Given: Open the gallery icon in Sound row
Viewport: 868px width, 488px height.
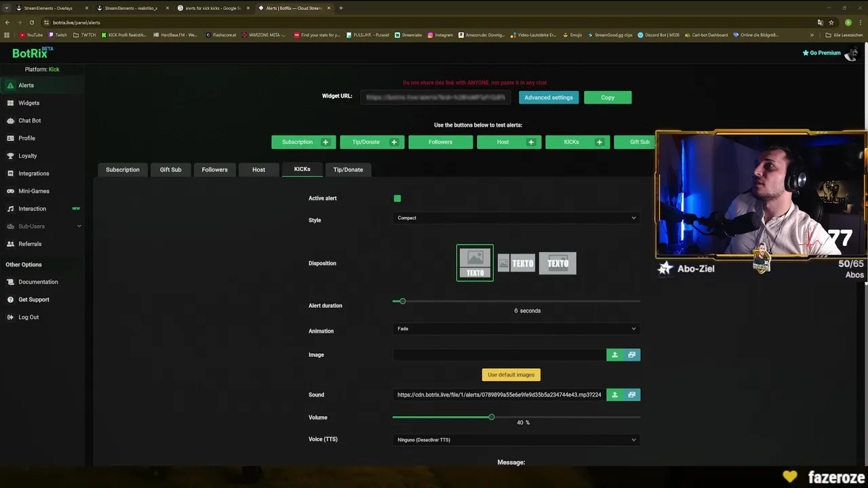Looking at the screenshot, I should pyautogui.click(x=632, y=394).
